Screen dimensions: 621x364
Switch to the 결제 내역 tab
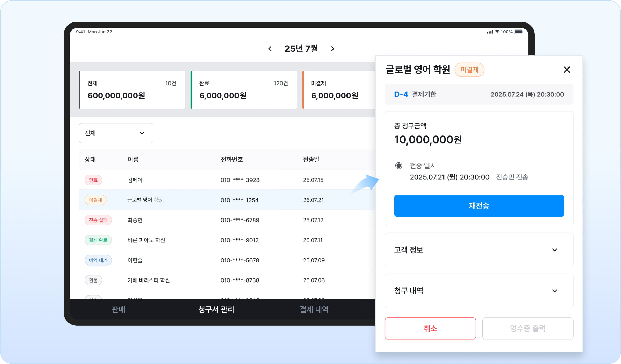[314, 309]
